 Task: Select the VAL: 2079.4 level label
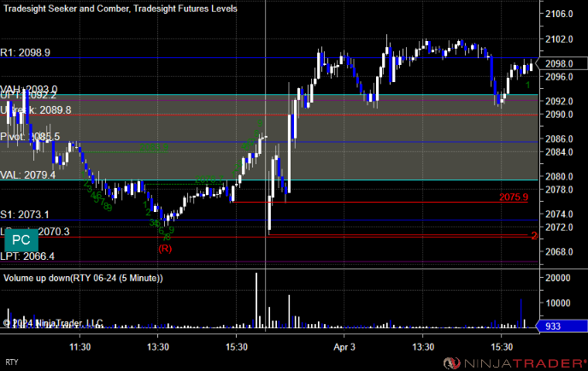tap(27, 174)
